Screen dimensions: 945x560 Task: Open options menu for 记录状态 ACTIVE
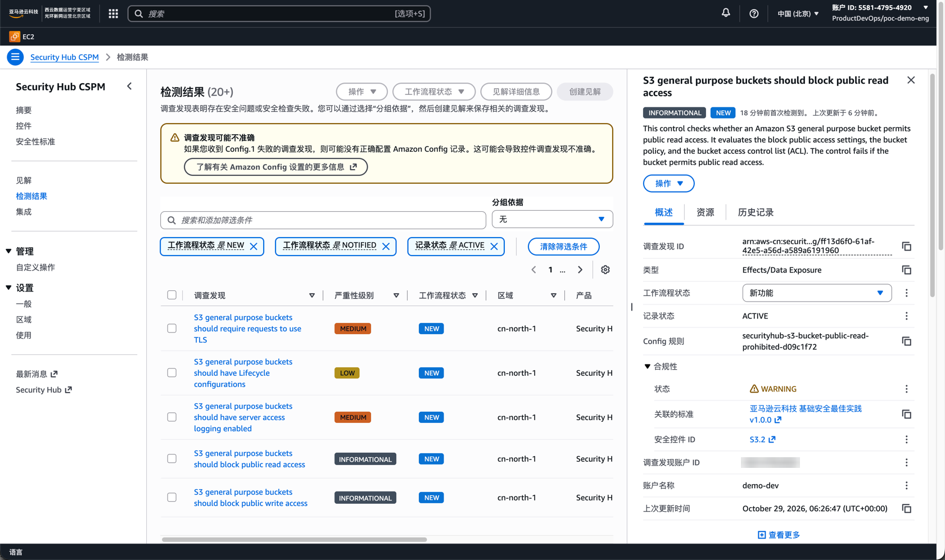click(x=907, y=316)
